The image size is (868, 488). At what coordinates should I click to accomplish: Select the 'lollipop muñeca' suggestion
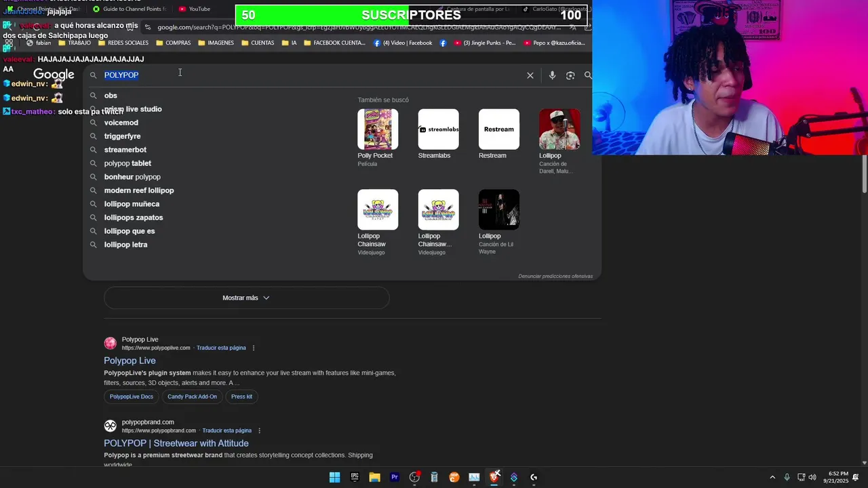pos(132,204)
